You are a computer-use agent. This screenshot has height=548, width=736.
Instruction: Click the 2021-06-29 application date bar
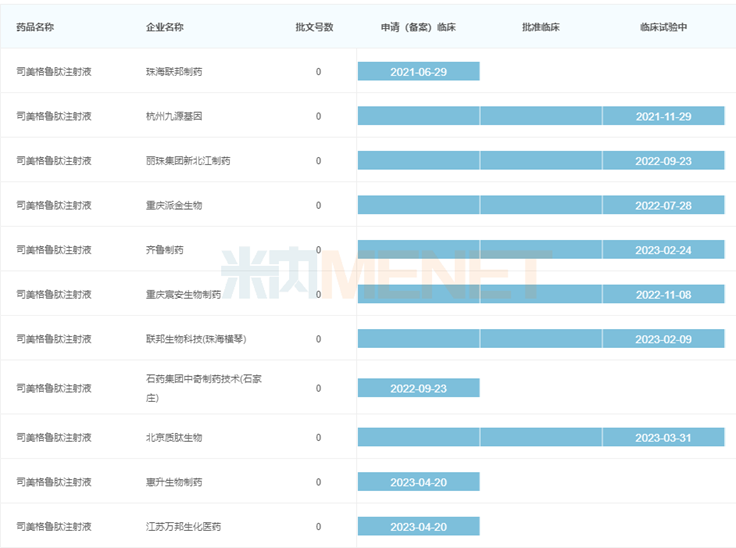coord(419,71)
